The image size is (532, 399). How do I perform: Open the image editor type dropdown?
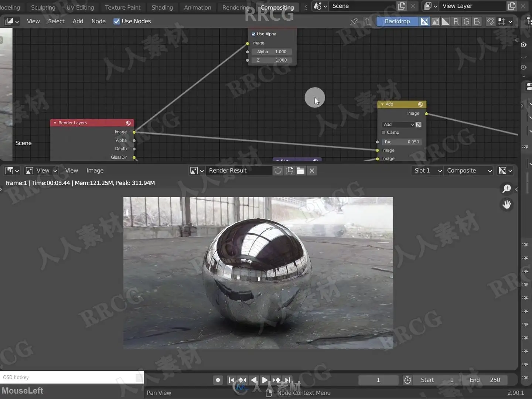(x=12, y=171)
